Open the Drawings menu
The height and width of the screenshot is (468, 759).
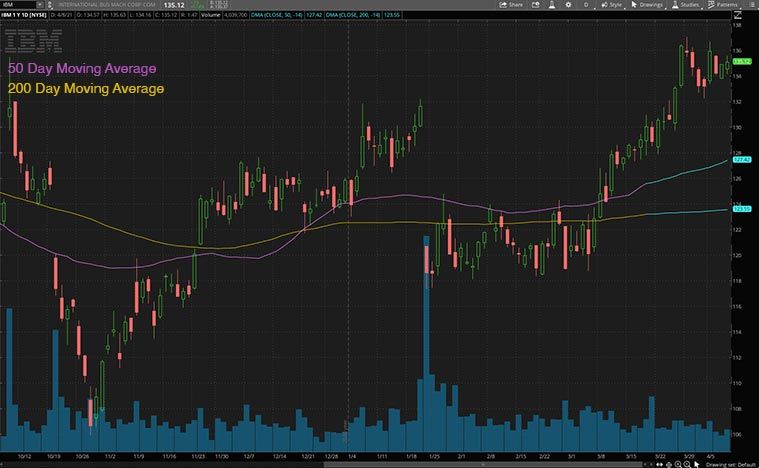pyautogui.click(x=649, y=5)
